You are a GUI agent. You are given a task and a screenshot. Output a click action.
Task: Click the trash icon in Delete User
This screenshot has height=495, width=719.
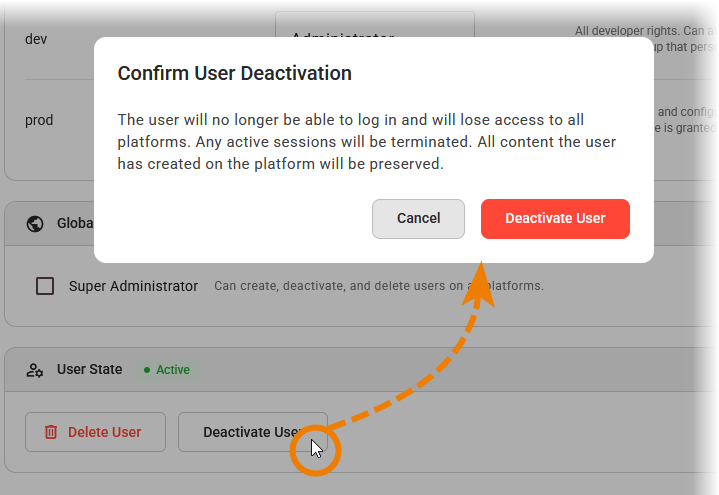click(51, 432)
